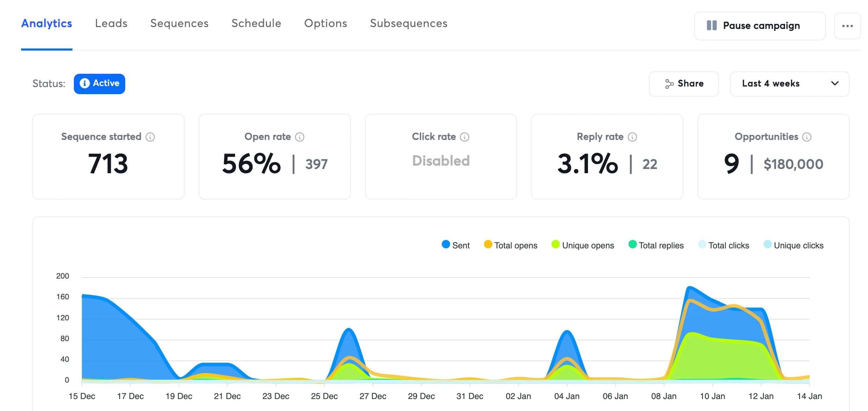This screenshot has width=868, height=411.
Task: Click the Click rate info icon
Action: tap(465, 137)
